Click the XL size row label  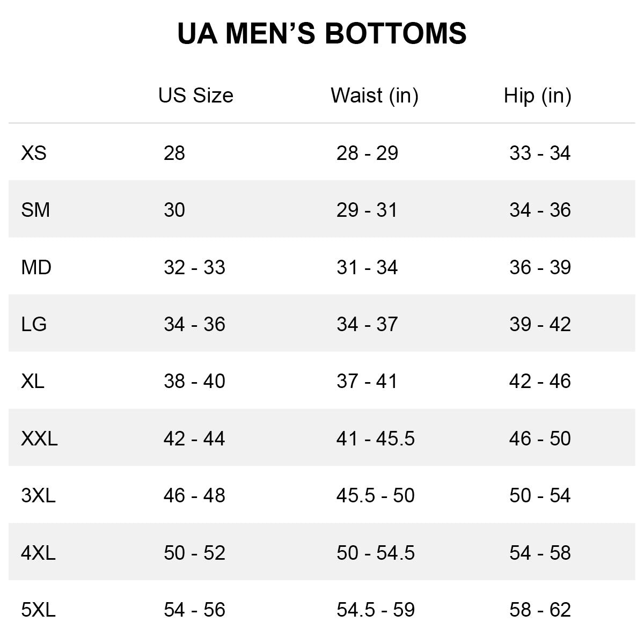(x=33, y=381)
